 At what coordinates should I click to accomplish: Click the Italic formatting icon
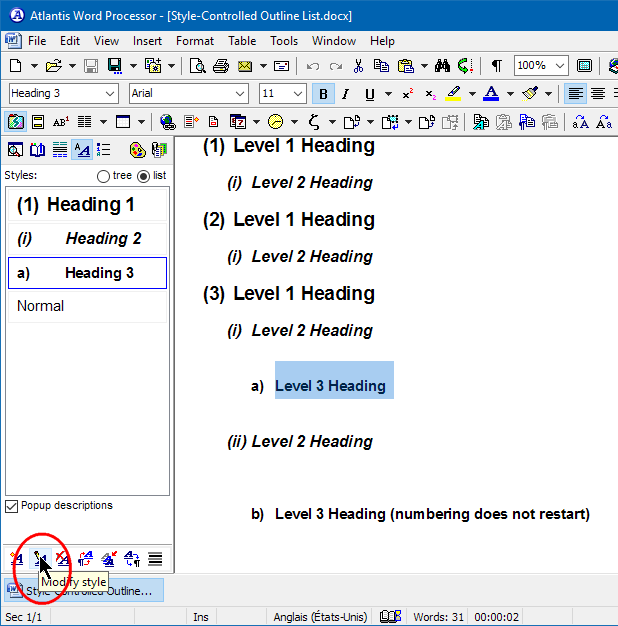pyautogui.click(x=346, y=94)
